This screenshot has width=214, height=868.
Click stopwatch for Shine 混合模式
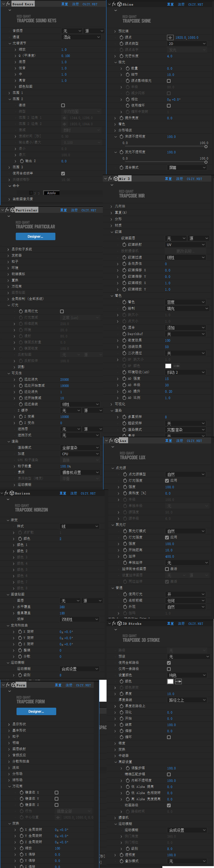pos(121,168)
